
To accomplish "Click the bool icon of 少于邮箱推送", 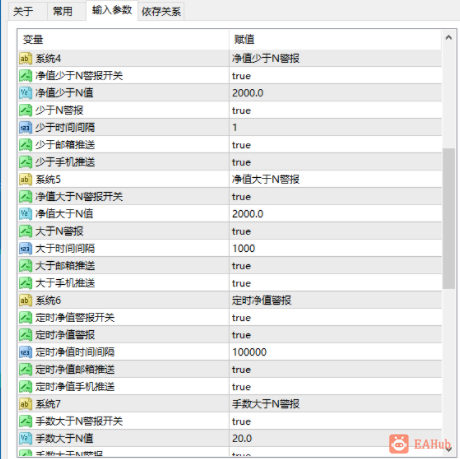I will 25,145.
